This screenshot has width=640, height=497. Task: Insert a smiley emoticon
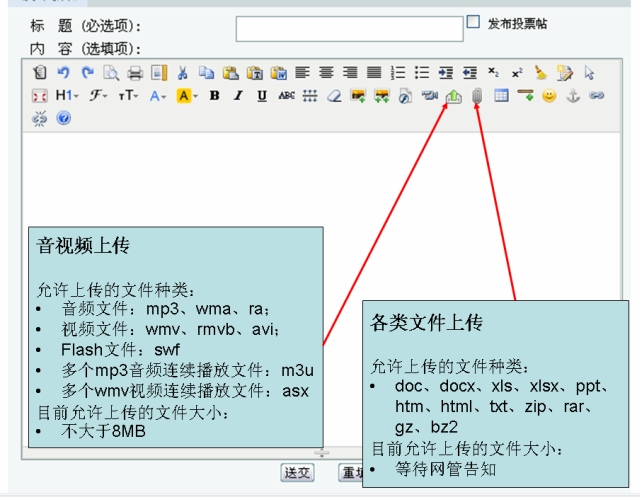tap(549, 96)
